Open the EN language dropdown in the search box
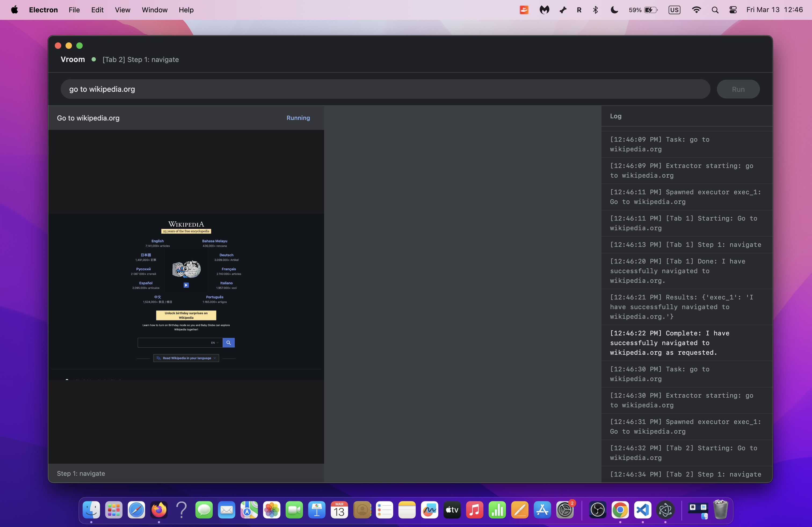Image resolution: width=812 pixels, height=527 pixels. click(215, 343)
